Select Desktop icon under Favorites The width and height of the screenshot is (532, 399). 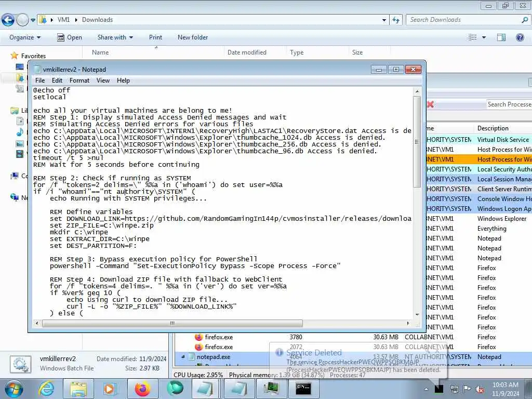click(20, 67)
